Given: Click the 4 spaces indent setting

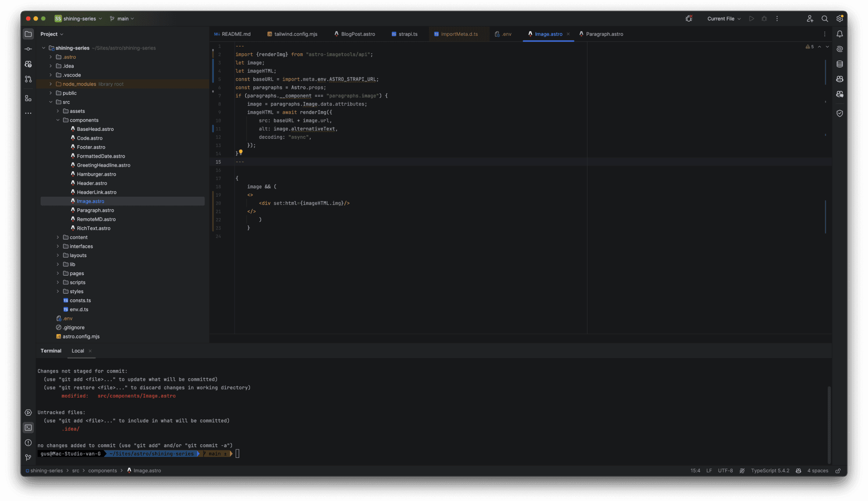Looking at the screenshot, I should coord(817,470).
